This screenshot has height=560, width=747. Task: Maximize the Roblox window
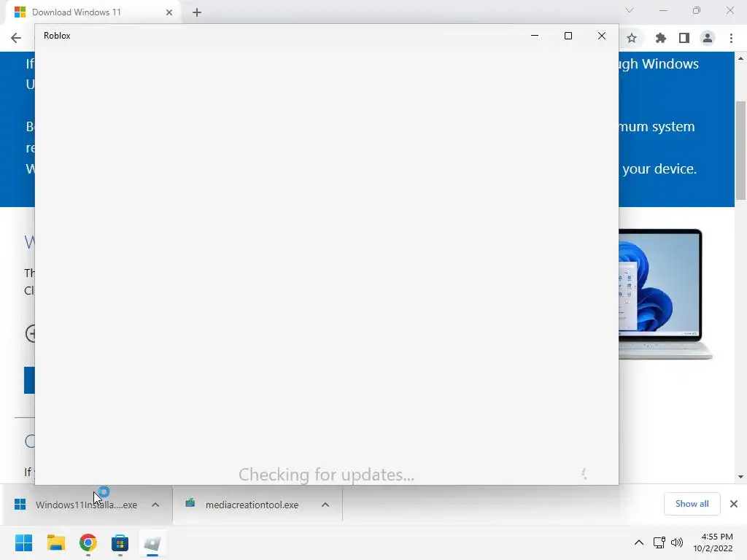click(x=568, y=36)
